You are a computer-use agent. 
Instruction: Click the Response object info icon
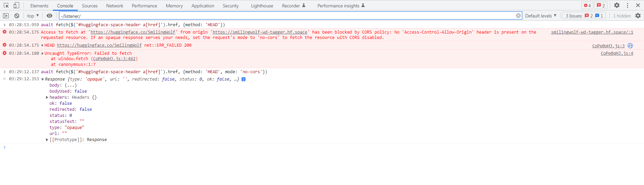(244, 79)
